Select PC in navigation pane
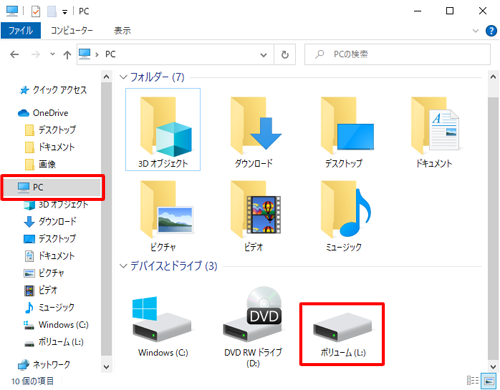Screen dimensions: 500x390 point(53,187)
